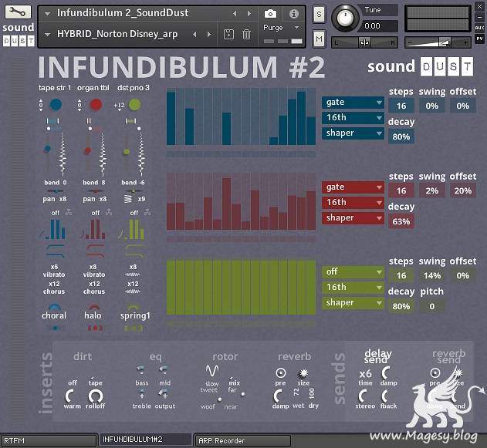Click blue layer volume fader knob
This screenshot has height=448, width=487.
[x=47, y=149]
